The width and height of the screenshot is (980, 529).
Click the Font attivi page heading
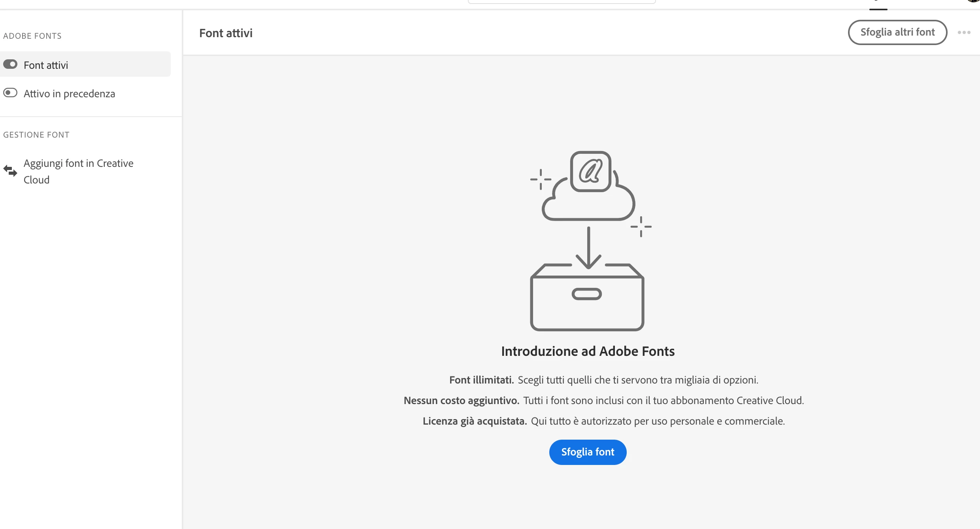(x=226, y=33)
